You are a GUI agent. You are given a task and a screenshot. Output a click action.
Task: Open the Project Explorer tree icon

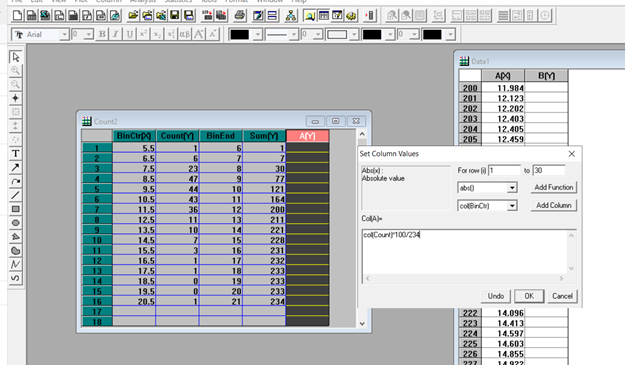pyautogui.click(x=291, y=16)
